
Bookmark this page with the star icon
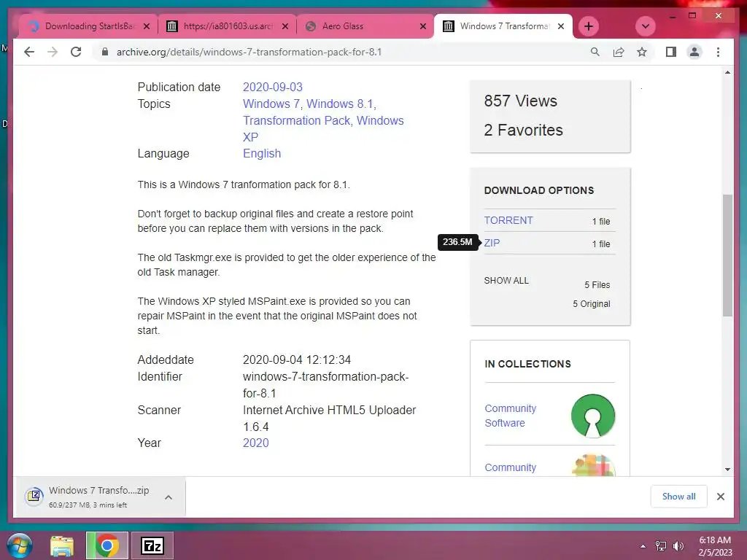[x=642, y=52]
